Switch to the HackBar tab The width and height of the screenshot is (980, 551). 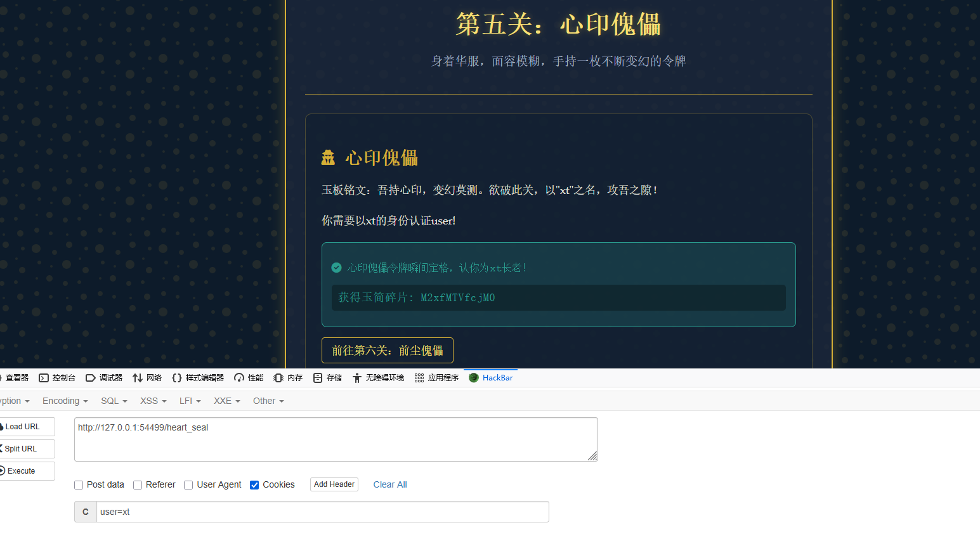491,378
